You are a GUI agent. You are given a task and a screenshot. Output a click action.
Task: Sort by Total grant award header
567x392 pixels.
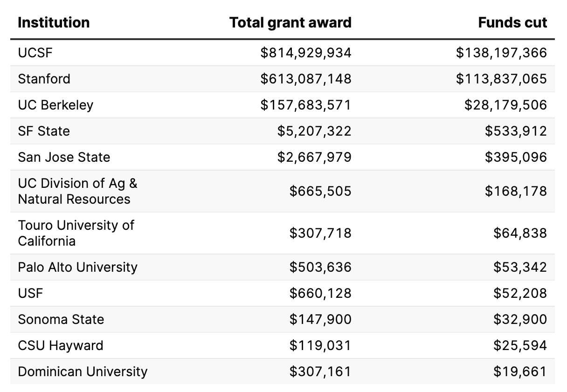(290, 23)
